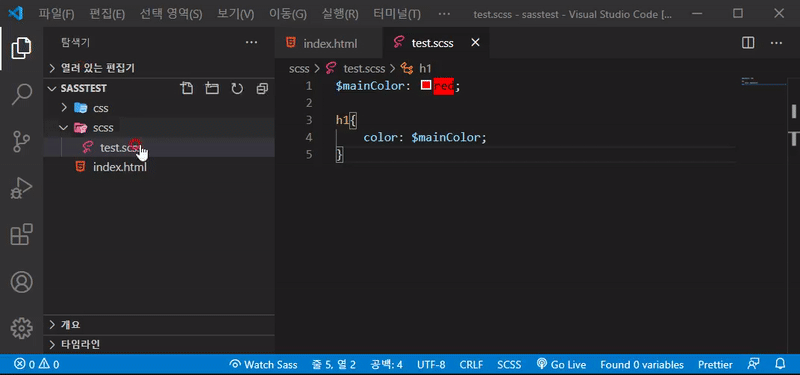The width and height of the screenshot is (800, 375).
Task: Click scss in the breadcrumb path
Action: click(x=299, y=68)
